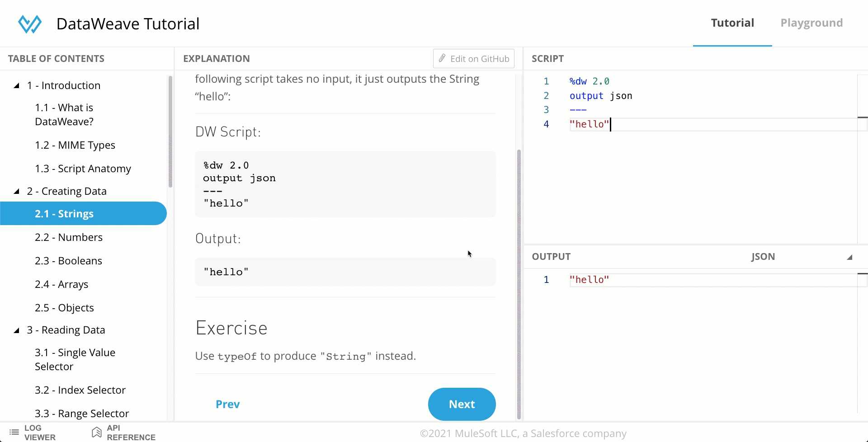Image resolution: width=868 pixels, height=442 pixels.
Task: Click the Next button
Action: point(462,404)
